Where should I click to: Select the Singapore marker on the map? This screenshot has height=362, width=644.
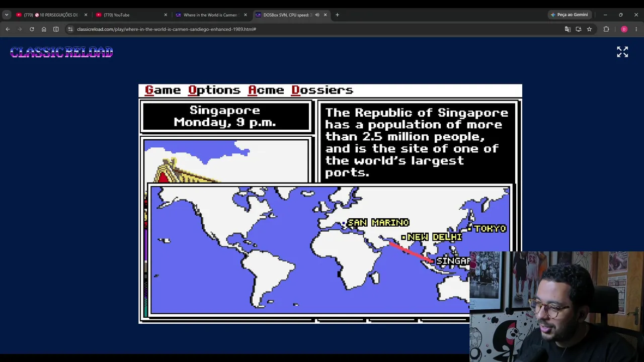pyautogui.click(x=450, y=261)
